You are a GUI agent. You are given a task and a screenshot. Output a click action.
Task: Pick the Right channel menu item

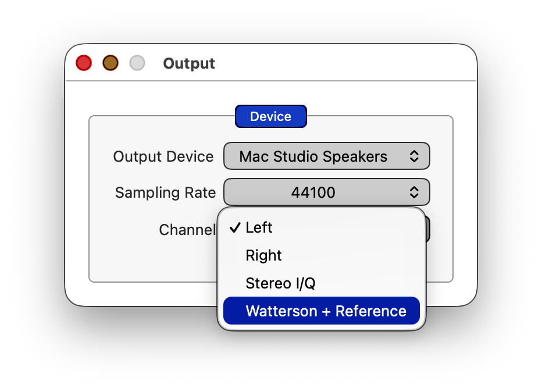tap(263, 255)
